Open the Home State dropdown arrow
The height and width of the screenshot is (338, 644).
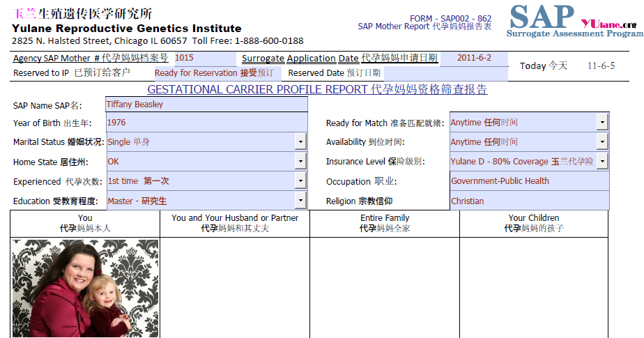(300, 162)
